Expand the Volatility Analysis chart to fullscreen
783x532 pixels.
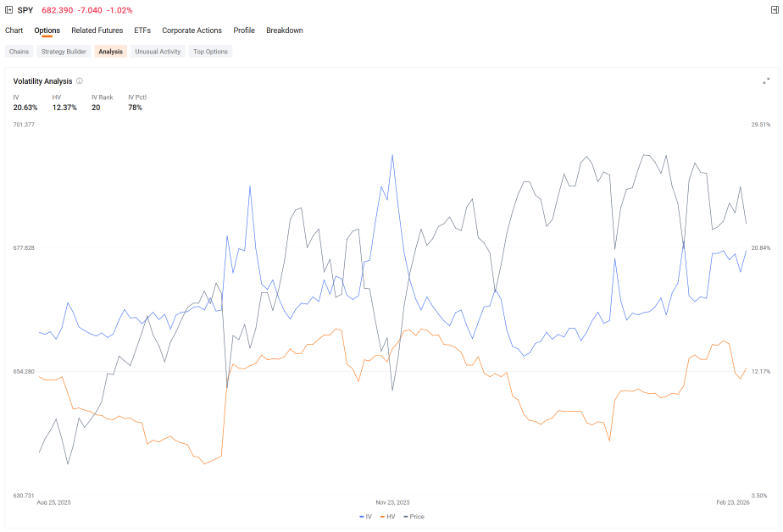pos(766,80)
